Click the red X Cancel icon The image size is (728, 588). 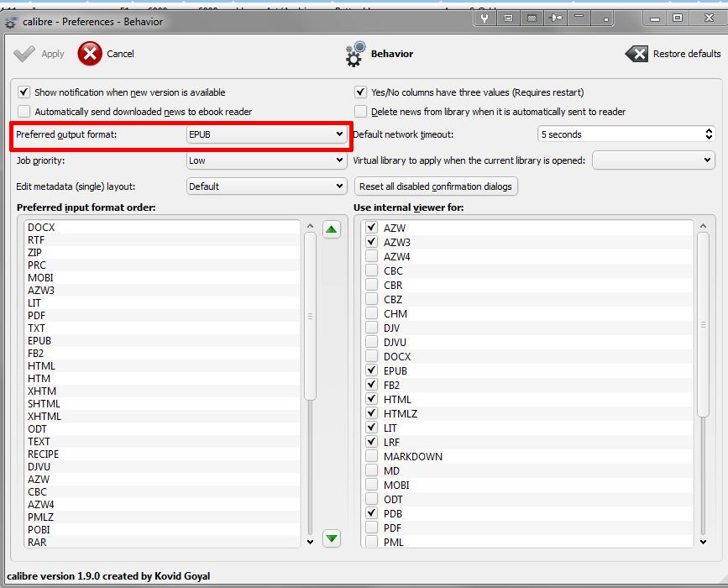(90, 54)
